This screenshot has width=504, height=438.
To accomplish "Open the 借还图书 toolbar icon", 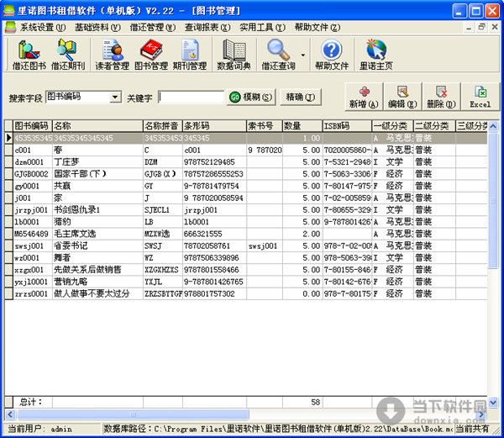I will point(29,55).
